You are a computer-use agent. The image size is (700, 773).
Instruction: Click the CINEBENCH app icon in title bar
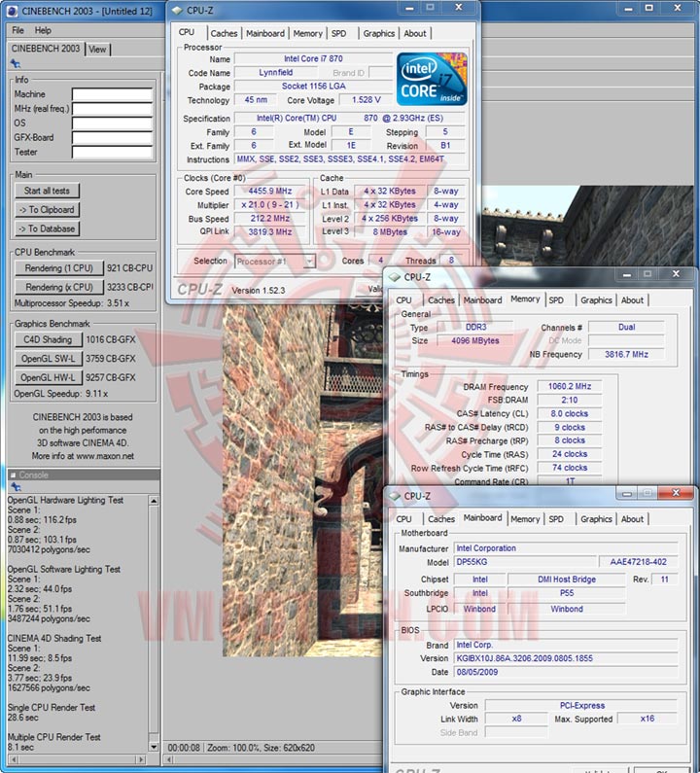pos(13,11)
